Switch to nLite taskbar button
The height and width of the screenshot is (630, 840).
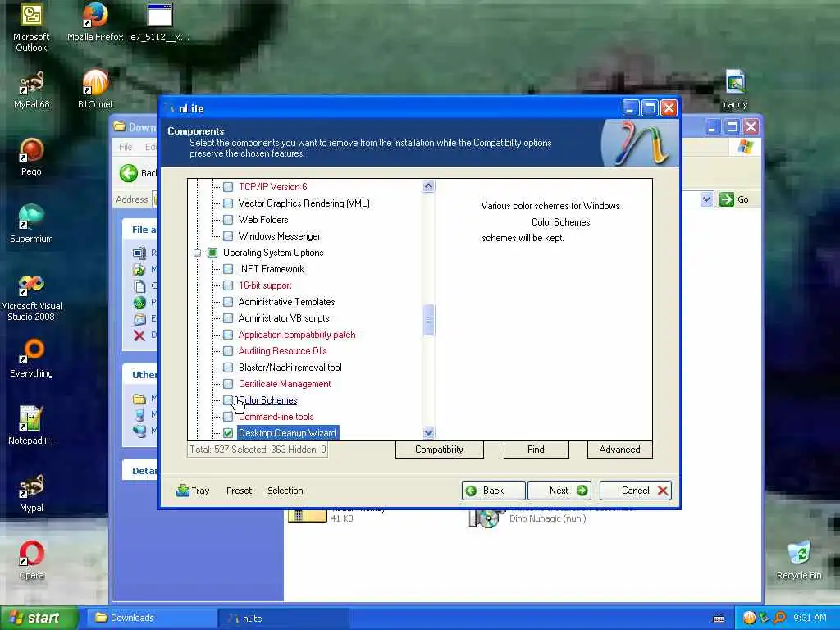[x=284, y=618]
